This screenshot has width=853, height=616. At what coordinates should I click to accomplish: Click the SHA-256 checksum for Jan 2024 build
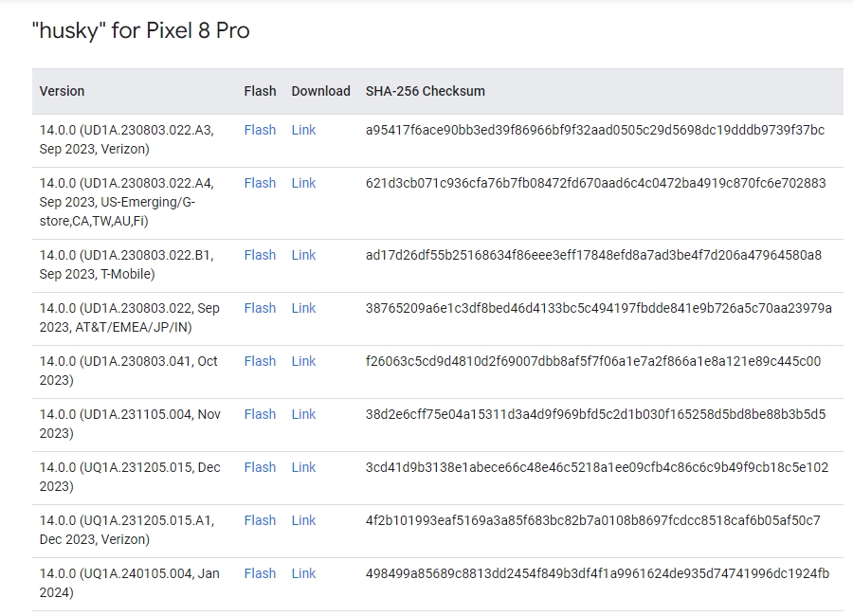point(597,573)
